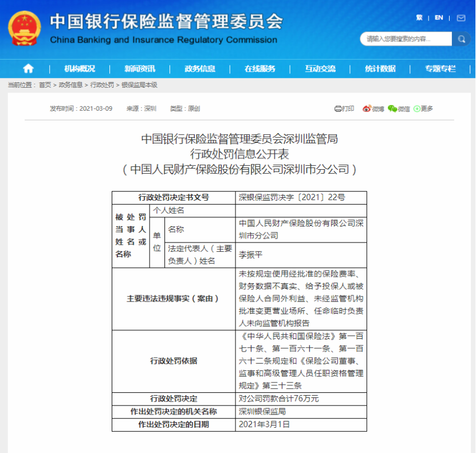Click the source text 来源：深圳
Viewport: 476px width, 453px height.
point(141,108)
